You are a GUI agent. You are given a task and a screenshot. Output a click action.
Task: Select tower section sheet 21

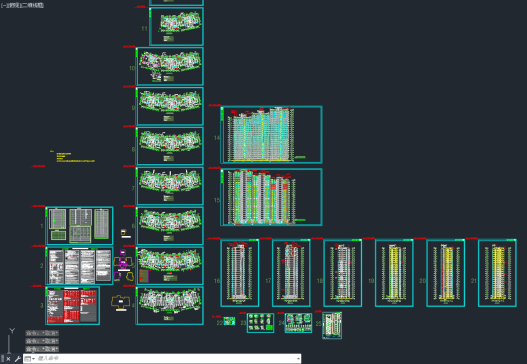(x=497, y=273)
